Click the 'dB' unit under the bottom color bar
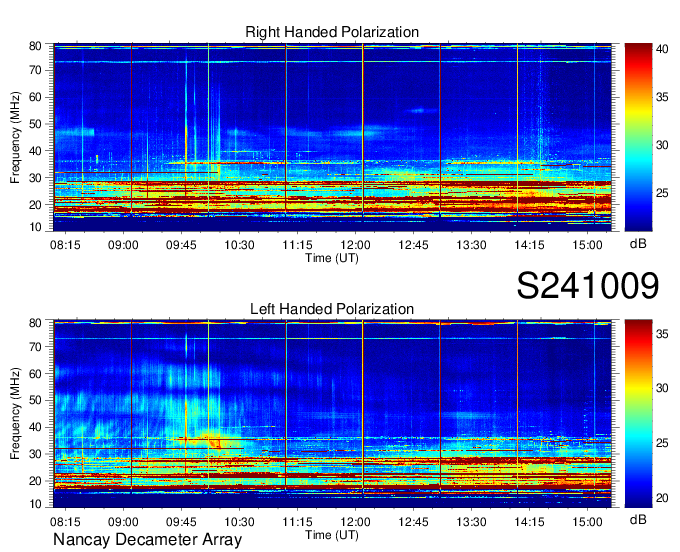This screenshot has width=680, height=552. (x=638, y=519)
